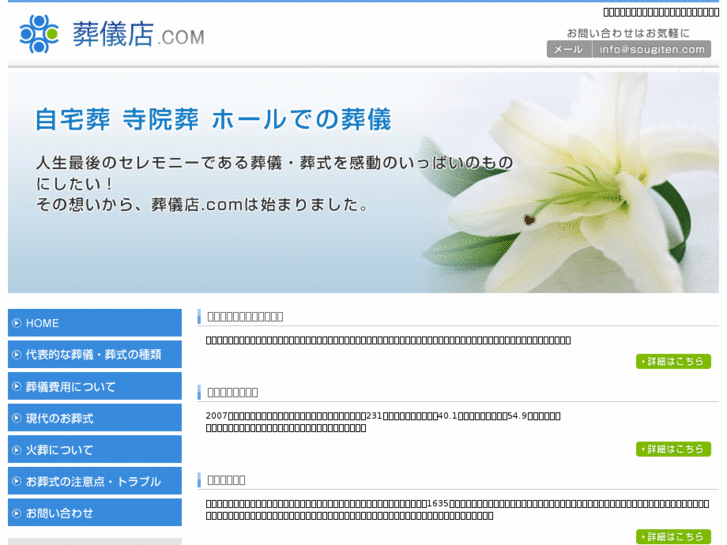Click 詳細はこちら under the 1635 article

coord(673,537)
